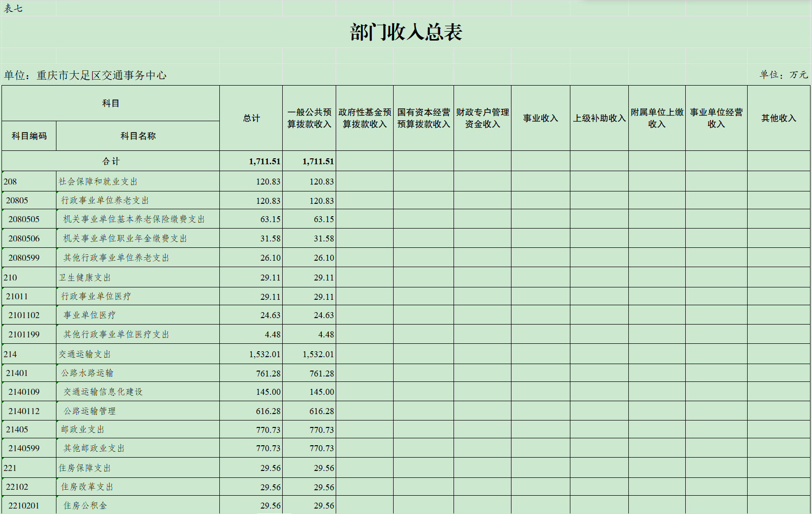Image resolution: width=812 pixels, height=514 pixels.
Task: Click the 其他收入 column header
Action: point(779,118)
